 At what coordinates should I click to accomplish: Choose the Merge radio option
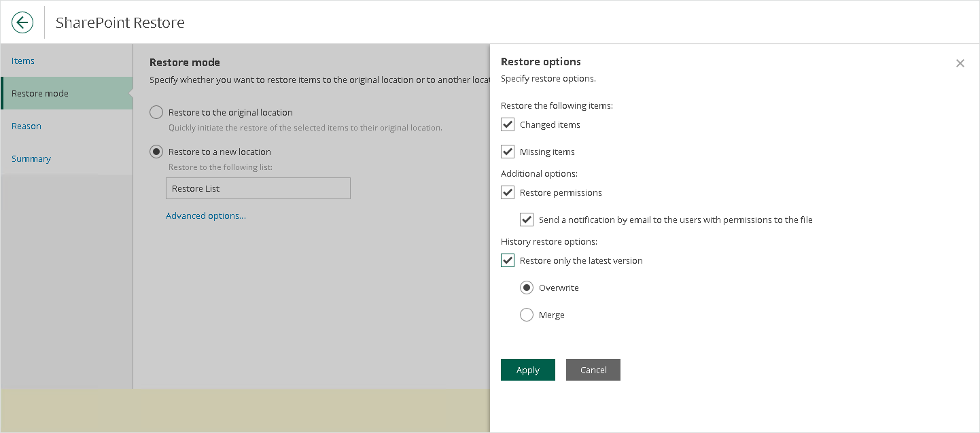pyautogui.click(x=527, y=315)
